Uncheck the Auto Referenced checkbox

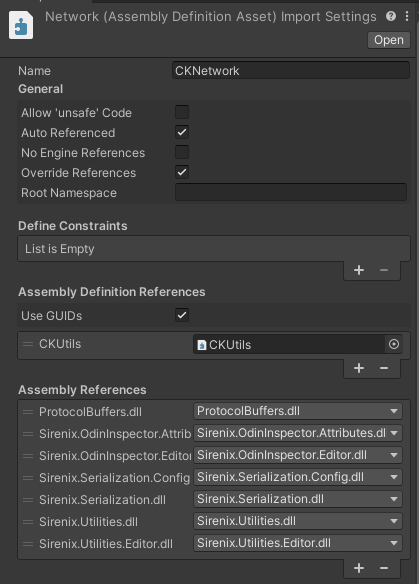(x=182, y=132)
